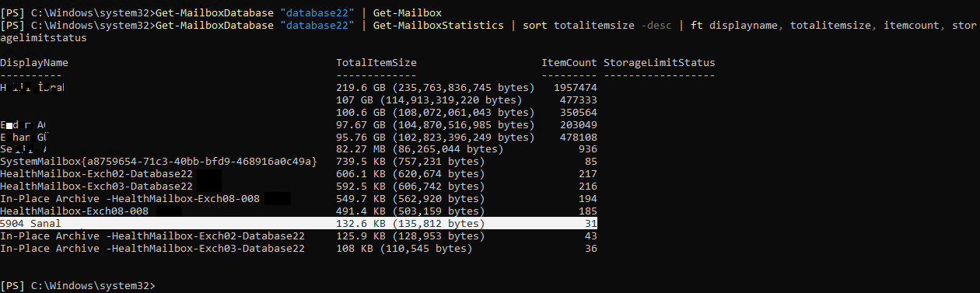Click the 132.6 KB size value
Screen dimensions: 980x293
(411, 224)
